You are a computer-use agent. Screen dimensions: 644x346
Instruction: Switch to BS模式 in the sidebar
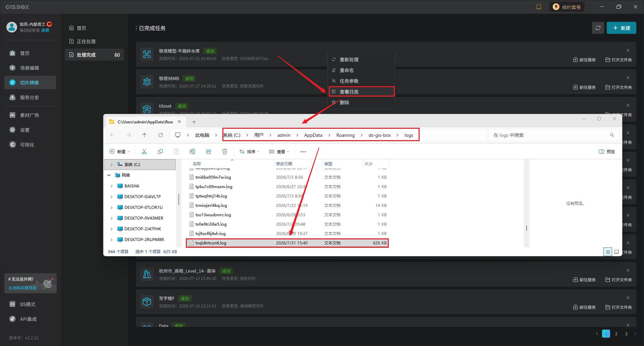point(30,304)
